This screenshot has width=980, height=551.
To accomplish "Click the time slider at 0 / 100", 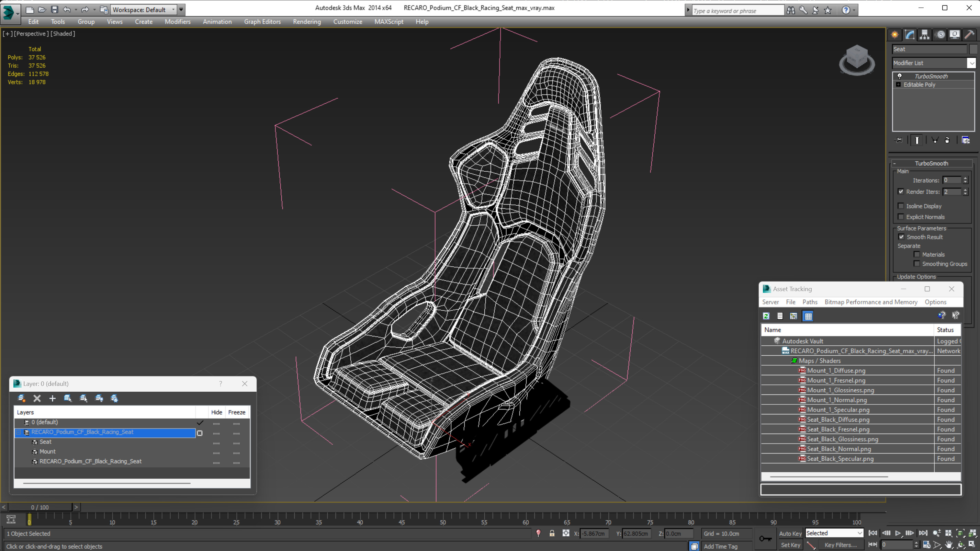I will click(40, 507).
